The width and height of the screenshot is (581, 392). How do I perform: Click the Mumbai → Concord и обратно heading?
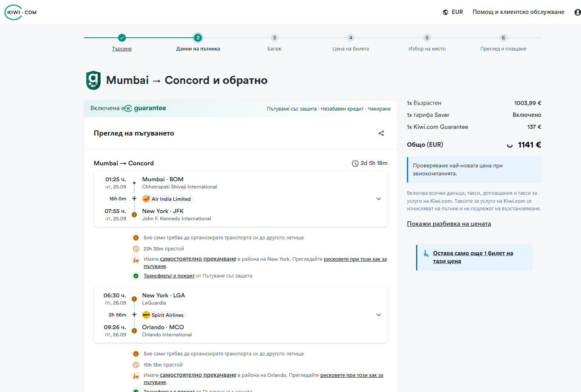[187, 80]
